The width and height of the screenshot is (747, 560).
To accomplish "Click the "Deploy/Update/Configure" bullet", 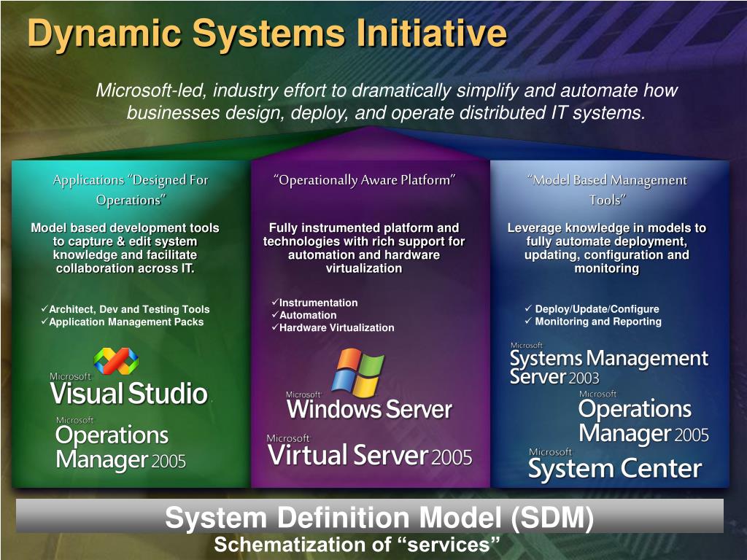I will coord(592,309).
